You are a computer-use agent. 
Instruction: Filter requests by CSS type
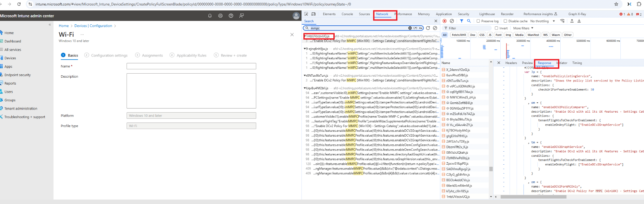point(482,35)
